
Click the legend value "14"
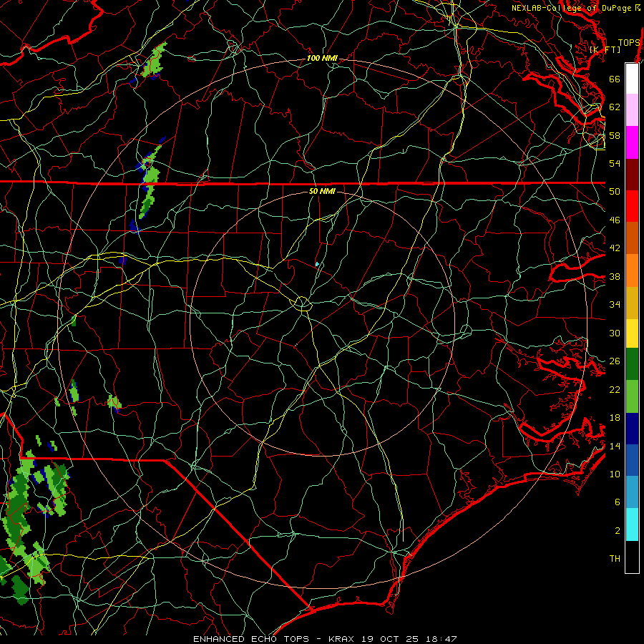click(x=615, y=446)
